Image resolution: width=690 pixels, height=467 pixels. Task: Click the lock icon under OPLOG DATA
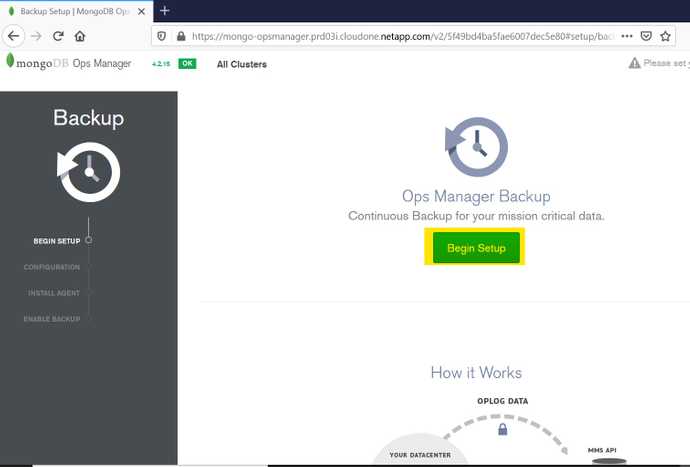point(503,429)
